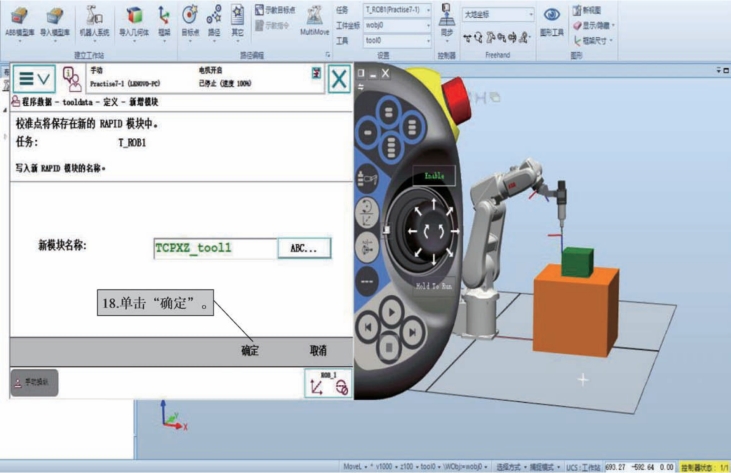The height and width of the screenshot is (473, 731).
Task: Open the 工具 tool0 dropdown
Action: [397, 41]
